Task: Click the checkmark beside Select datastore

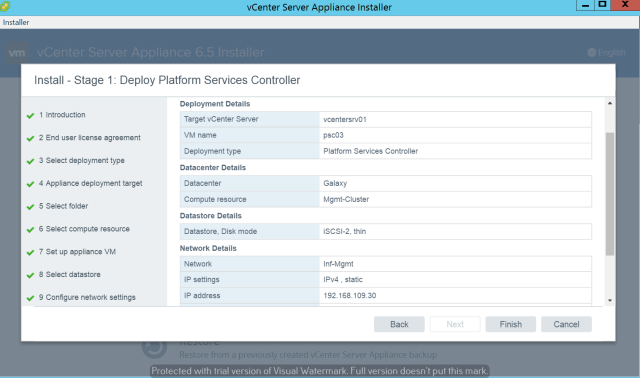Action: (x=30, y=275)
